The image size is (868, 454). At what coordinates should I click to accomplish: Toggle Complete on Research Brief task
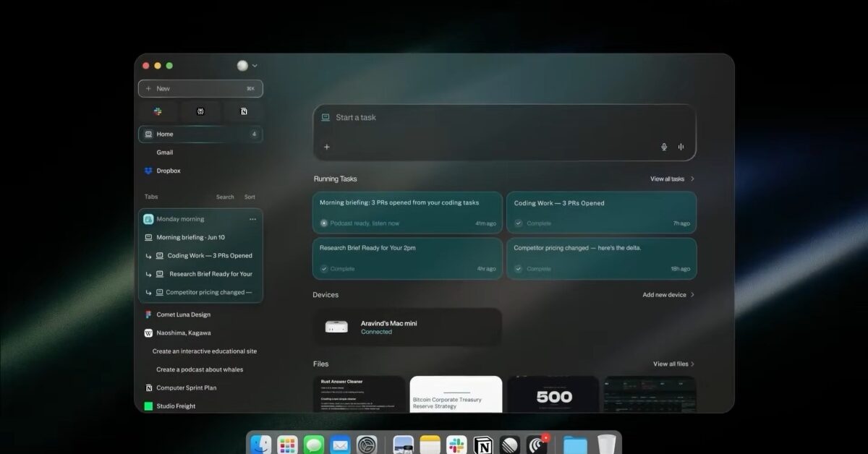[323, 268]
